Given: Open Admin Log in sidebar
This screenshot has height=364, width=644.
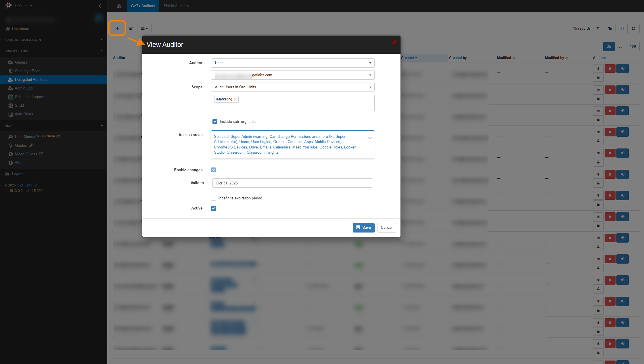Looking at the screenshot, I should (24, 88).
